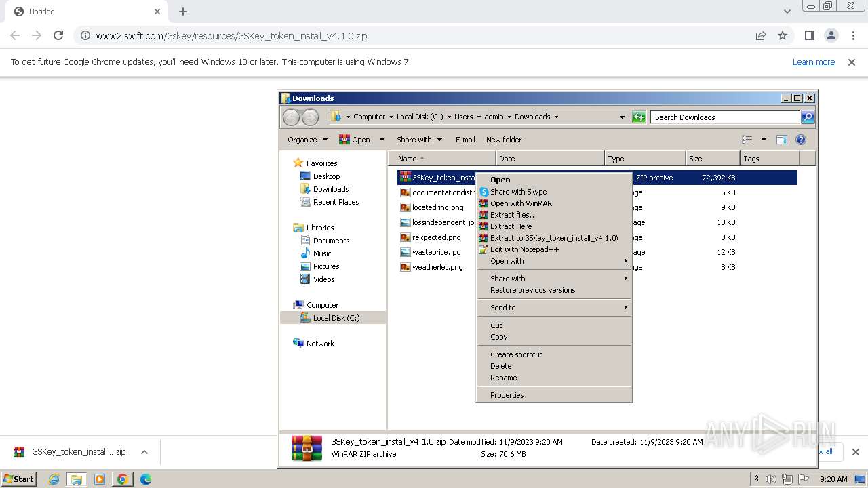
Task: Click Search Downloads magnifier icon
Action: coord(807,117)
